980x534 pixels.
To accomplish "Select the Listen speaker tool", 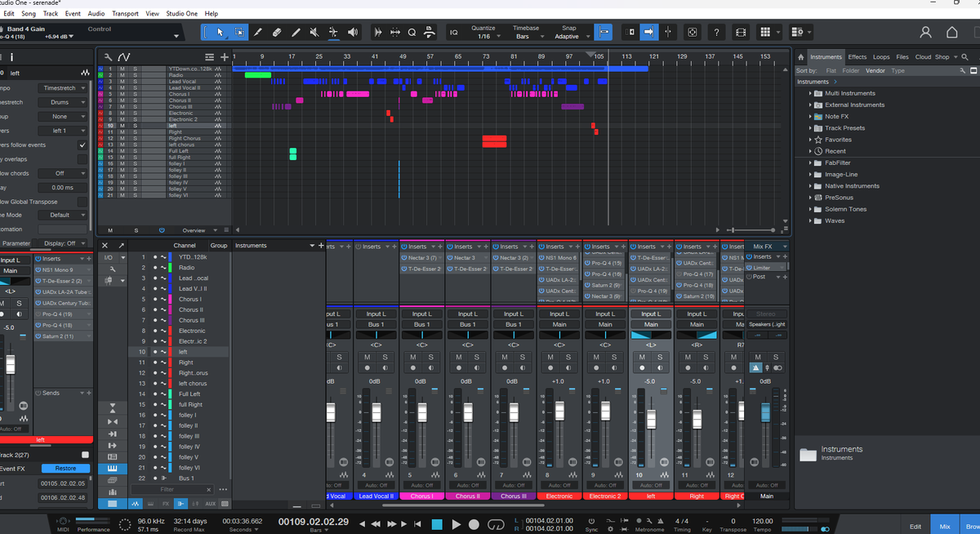I will 353,32.
